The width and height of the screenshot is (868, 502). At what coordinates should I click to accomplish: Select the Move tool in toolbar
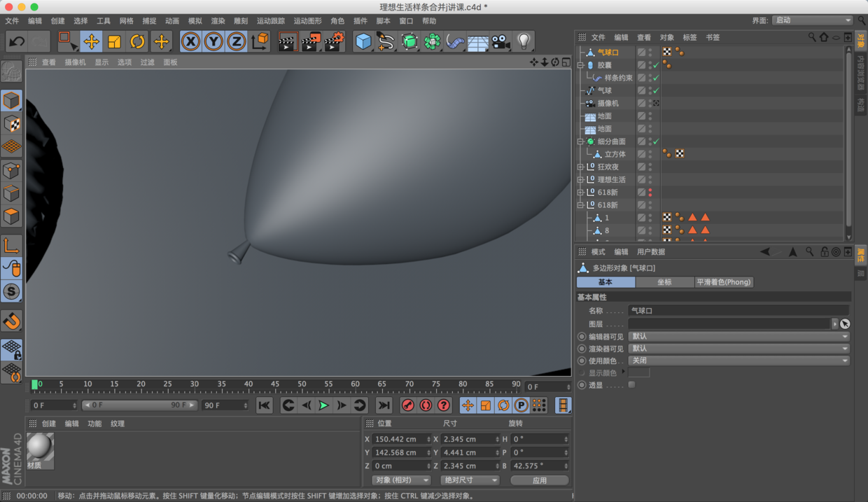coord(91,41)
